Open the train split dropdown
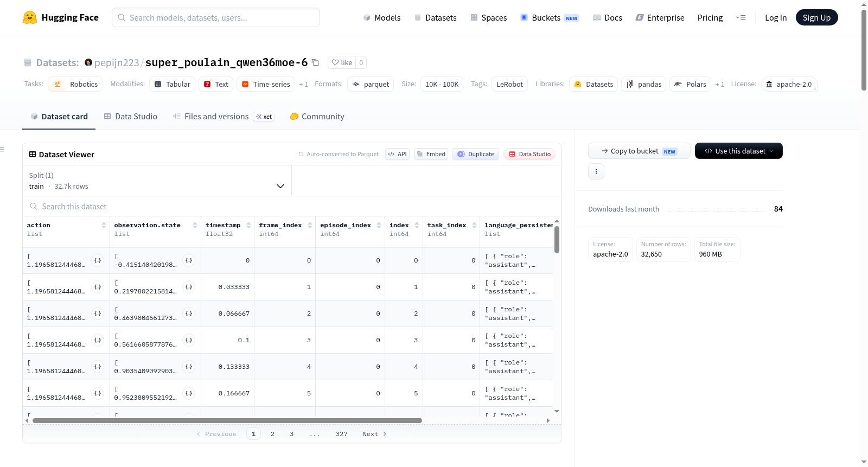This screenshot has width=868, height=467. [157, 181]
